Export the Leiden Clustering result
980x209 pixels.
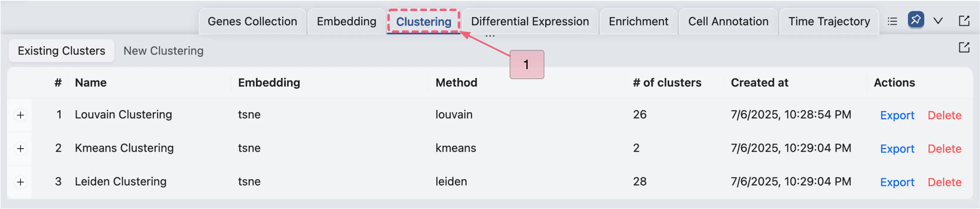tap(897, 182)
